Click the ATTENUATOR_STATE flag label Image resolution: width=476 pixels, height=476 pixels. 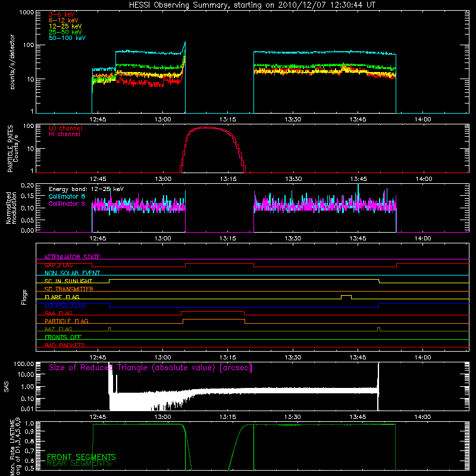click(x=72, y=257)
